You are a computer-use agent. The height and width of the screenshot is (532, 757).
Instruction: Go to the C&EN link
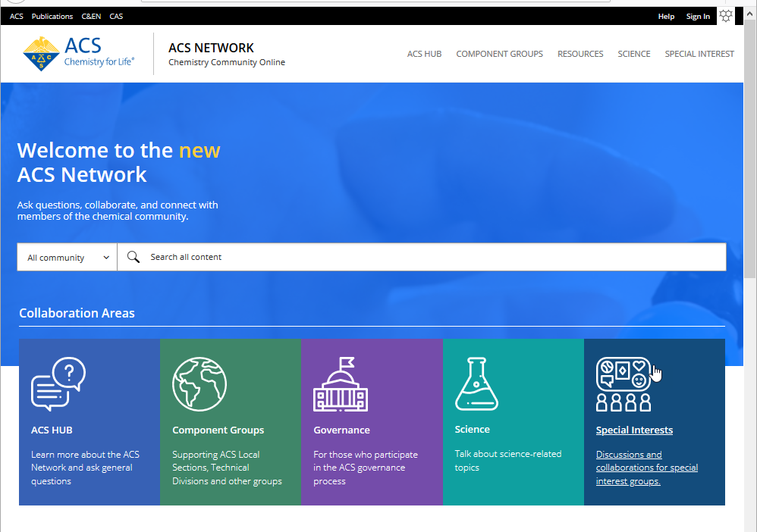[91, 17]
